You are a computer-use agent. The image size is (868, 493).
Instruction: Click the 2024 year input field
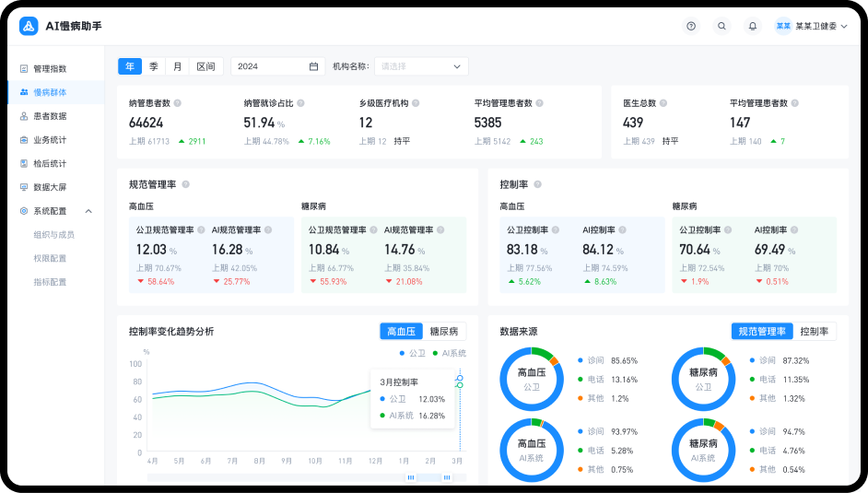coord(267,66)
